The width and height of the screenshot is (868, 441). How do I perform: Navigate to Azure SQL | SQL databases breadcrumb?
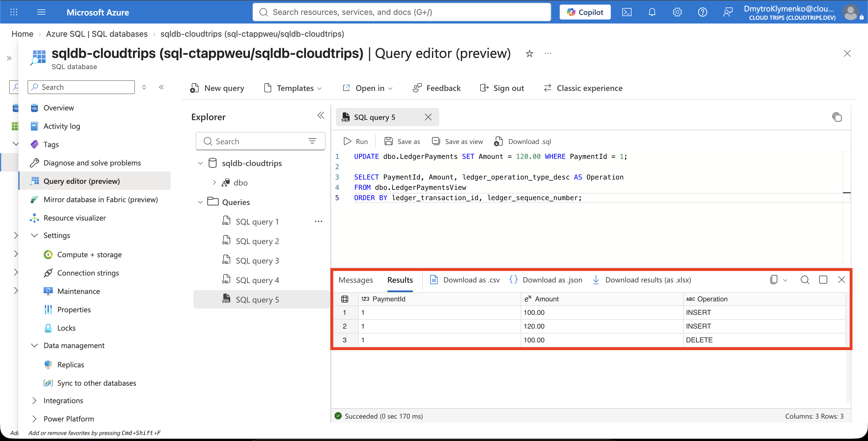coord(97,34)
